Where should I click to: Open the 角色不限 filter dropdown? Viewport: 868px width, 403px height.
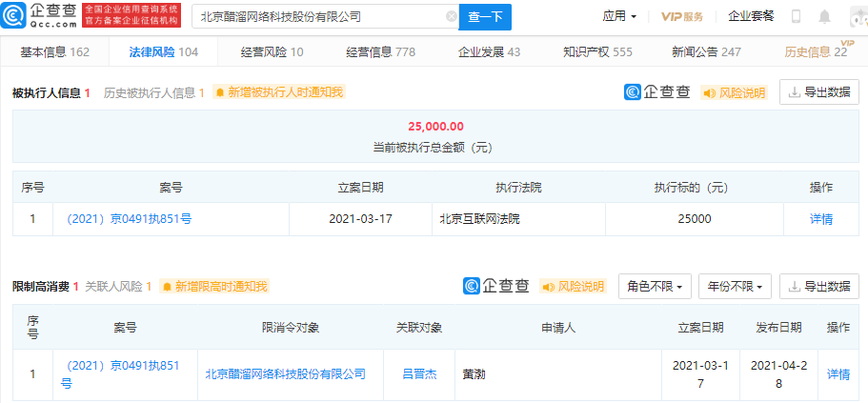(655, 286)
